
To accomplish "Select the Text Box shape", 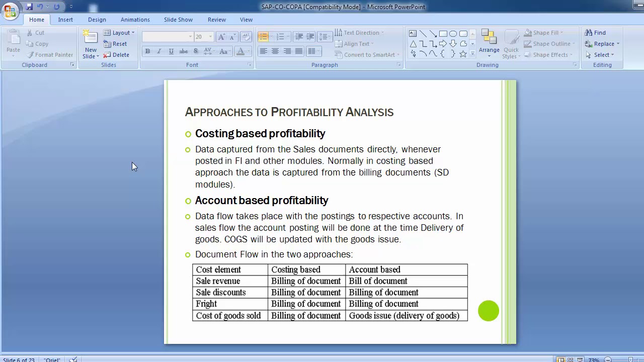I will (x=413, y=34).
